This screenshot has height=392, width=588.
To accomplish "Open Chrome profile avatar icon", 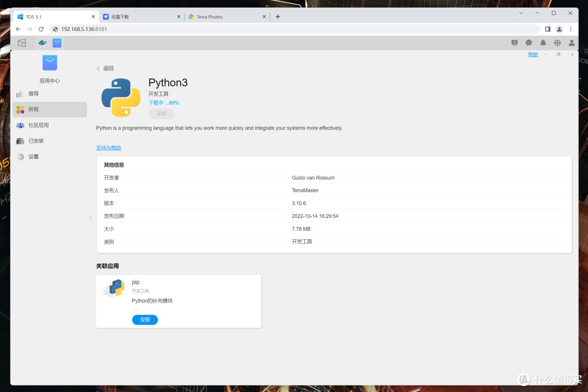I will click(x=559, y=29).
